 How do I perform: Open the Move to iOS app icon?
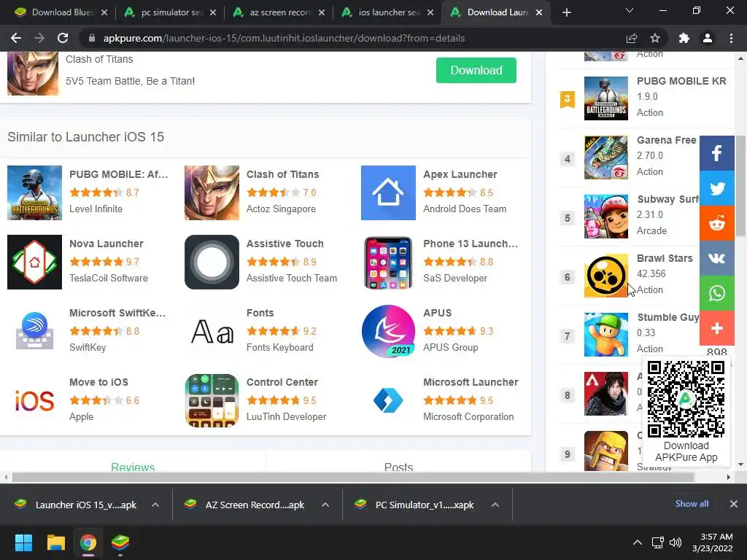pos(34,400)
